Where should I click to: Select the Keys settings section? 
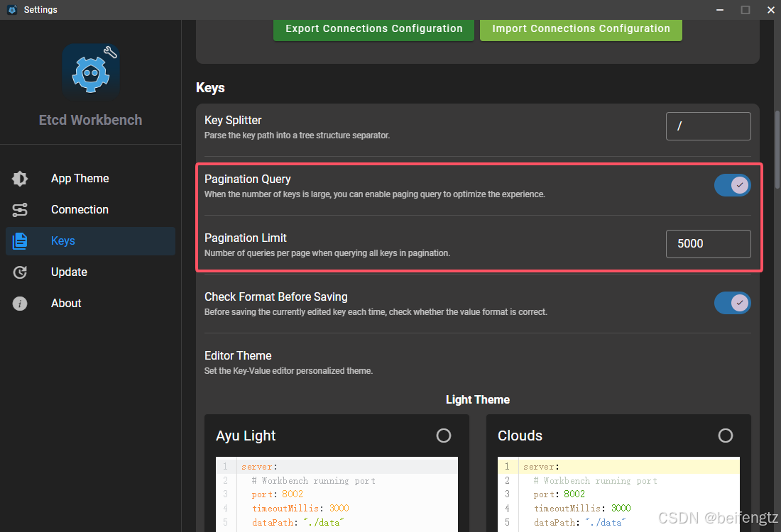pyautogui.click(x=90, y=241)
